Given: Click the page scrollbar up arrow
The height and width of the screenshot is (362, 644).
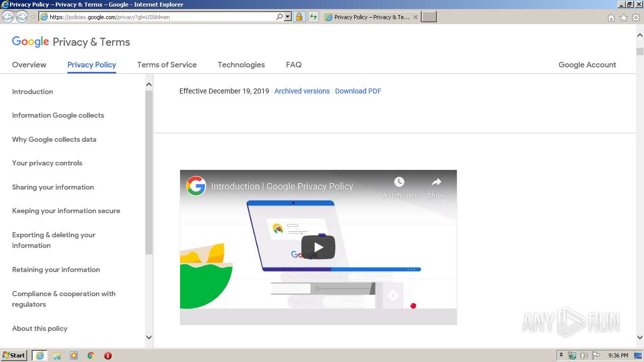Looking at the screenshot, I should tap(640, 36).
